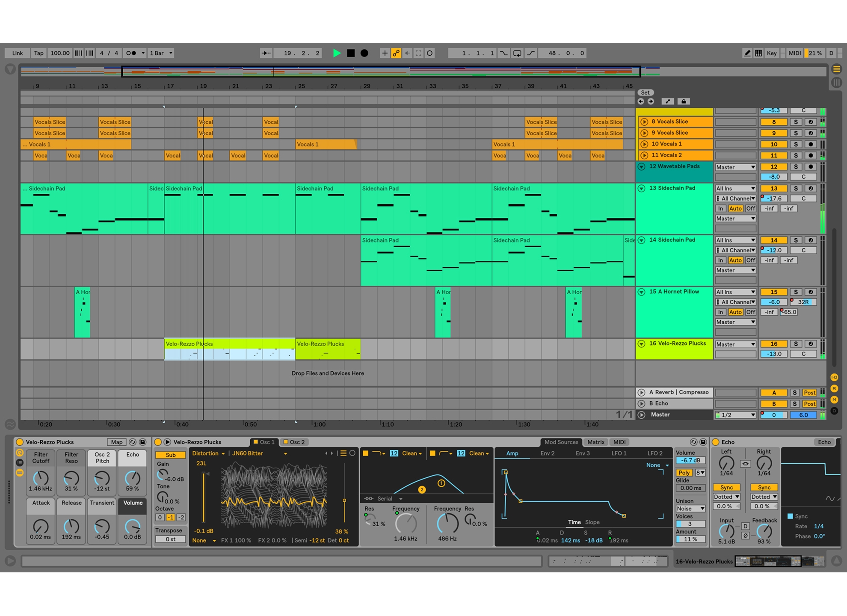Toggle the Automation Arm link icon
The width and height of the screenshot is (847, 616).
[x=396, y=53]
